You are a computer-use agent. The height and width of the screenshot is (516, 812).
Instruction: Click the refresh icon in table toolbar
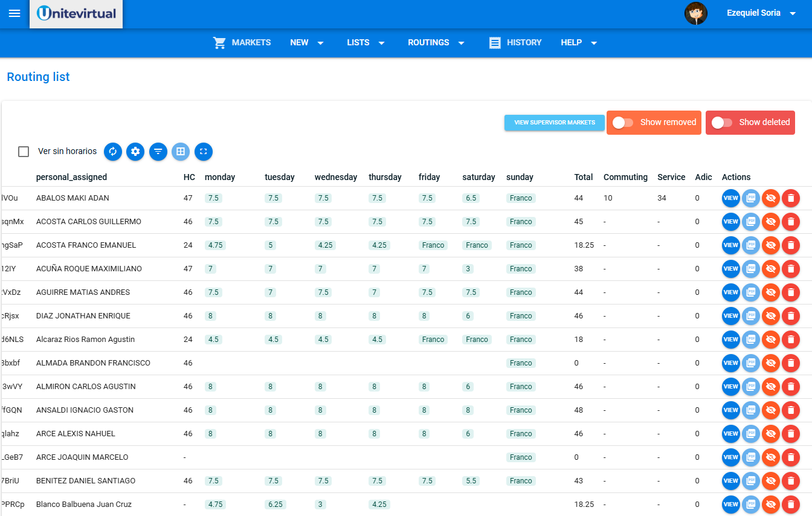coord(113,152)
